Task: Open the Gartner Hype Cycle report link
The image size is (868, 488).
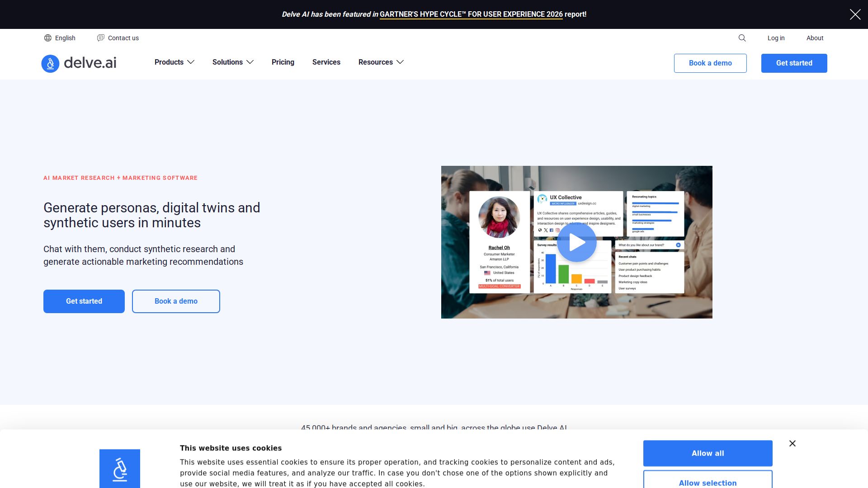Action: 471,14
